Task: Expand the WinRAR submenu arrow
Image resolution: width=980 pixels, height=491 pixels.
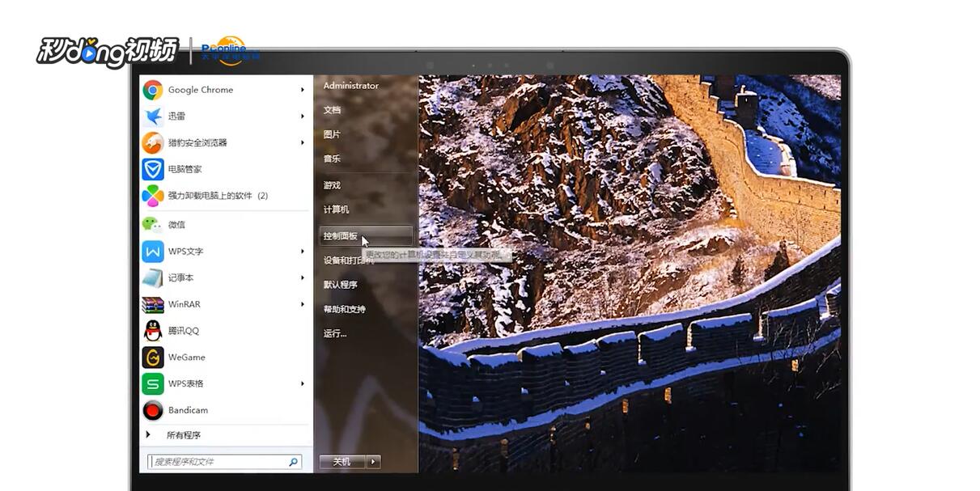Action: click(x=303, y=304)
